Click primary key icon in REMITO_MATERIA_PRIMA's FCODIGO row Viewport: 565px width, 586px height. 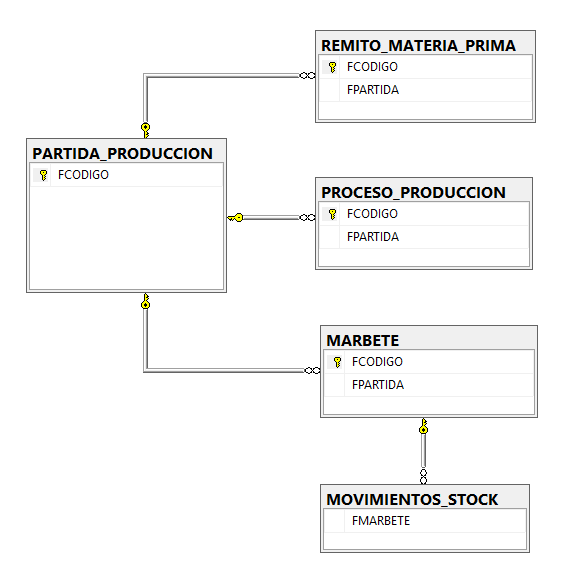(332, 67)
